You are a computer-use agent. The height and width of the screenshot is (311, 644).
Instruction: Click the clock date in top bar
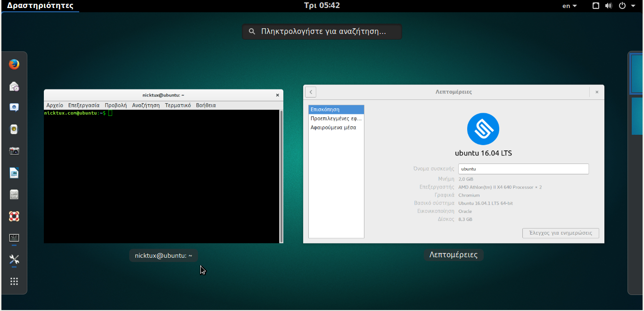point(322,6)
